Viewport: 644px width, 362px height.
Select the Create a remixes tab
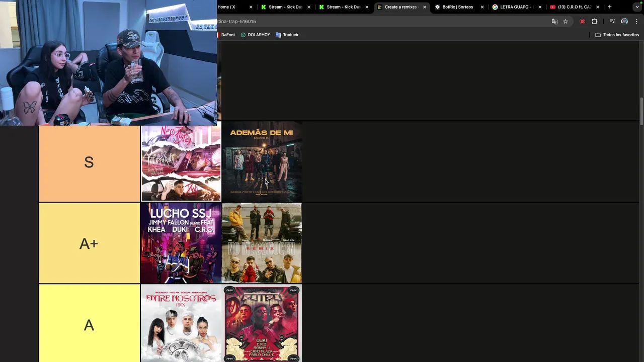tap(400, 7)
